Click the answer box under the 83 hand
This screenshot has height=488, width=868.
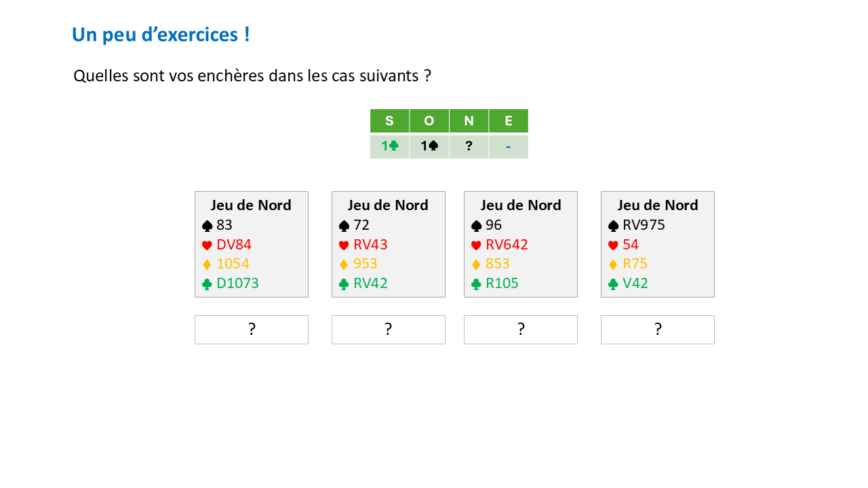click(x=252, y=329)
